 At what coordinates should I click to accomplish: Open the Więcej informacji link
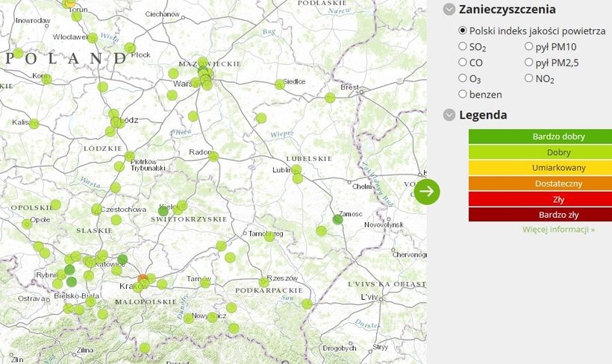(558, 229)
